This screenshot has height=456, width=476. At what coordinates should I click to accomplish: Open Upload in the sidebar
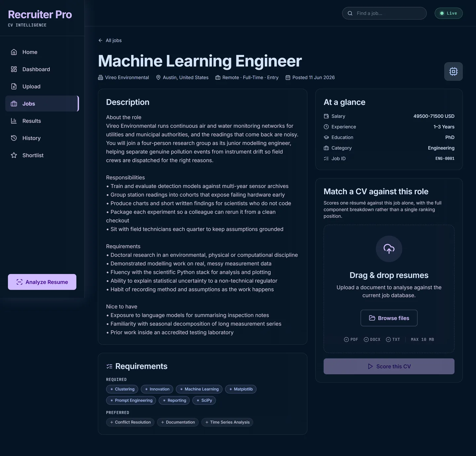point(42,86)
